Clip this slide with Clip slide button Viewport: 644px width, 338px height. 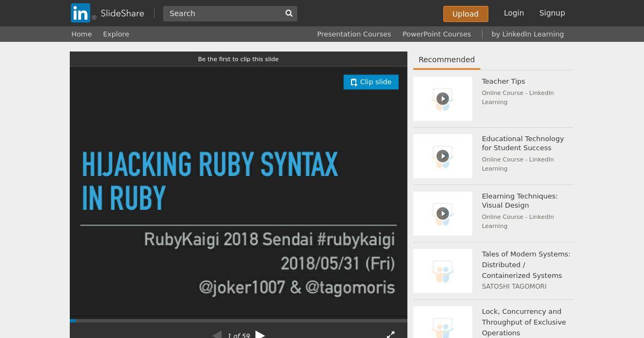tap(371, 82)
